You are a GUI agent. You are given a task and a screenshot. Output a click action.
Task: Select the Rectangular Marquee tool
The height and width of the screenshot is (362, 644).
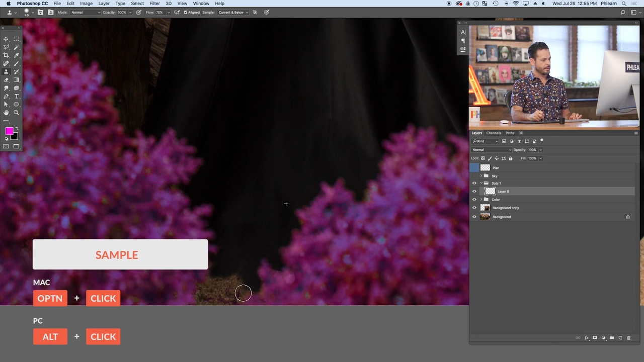point(16,39)
